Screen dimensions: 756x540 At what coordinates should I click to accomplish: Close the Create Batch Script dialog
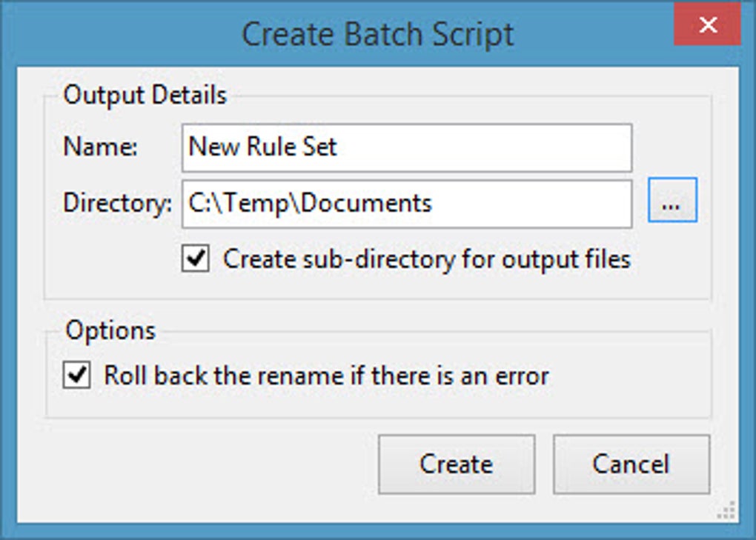click(707, 26)
